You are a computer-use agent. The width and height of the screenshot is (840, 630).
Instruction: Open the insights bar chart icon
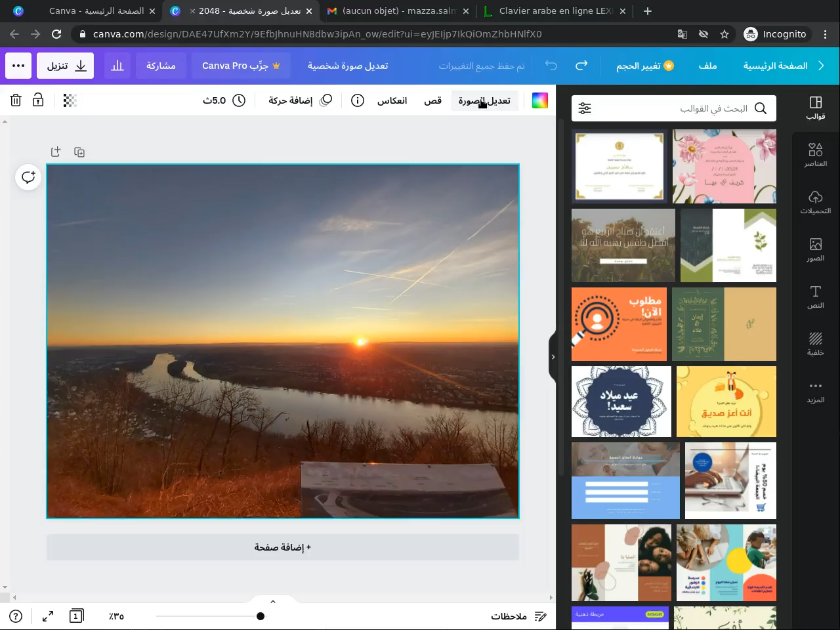coord(117,66)
